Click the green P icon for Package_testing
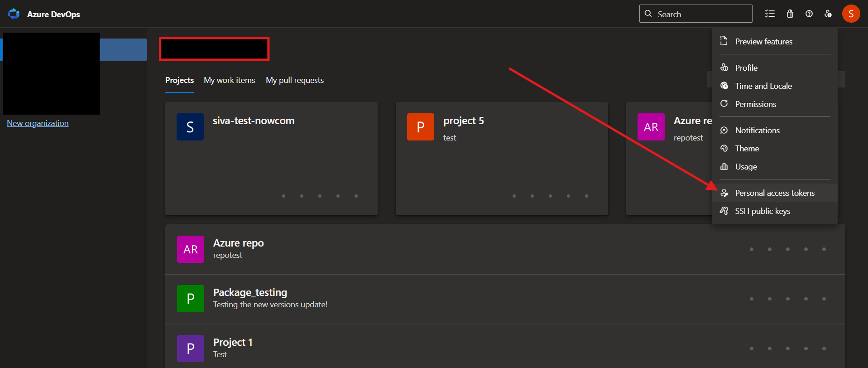 [x=191, y=299]
